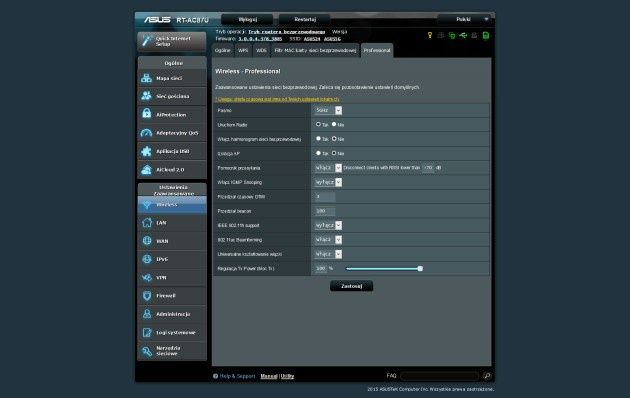
Task: Click the green copy-pages status icon
Action: click(x=452, y=35)
